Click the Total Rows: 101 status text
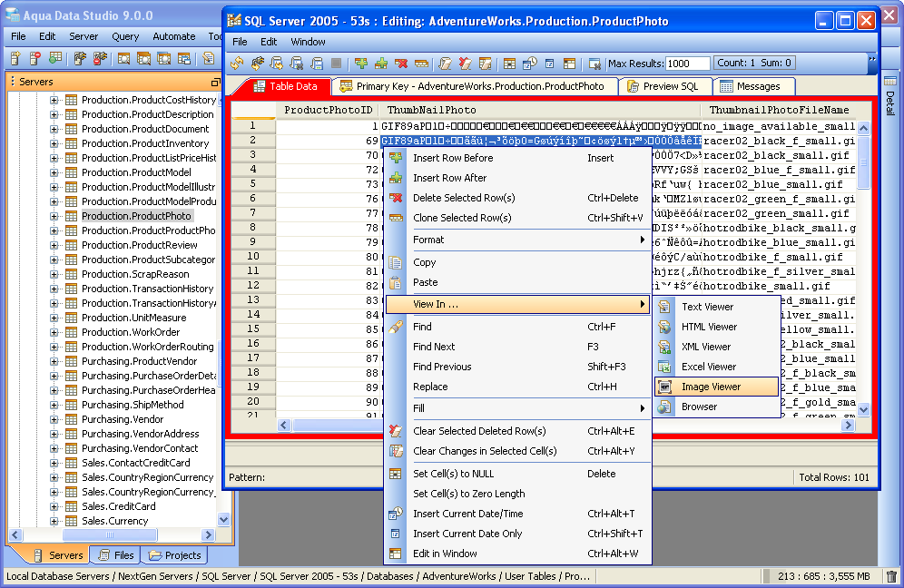The height and width of the screenshot is (588, 904). coord(834,477)
